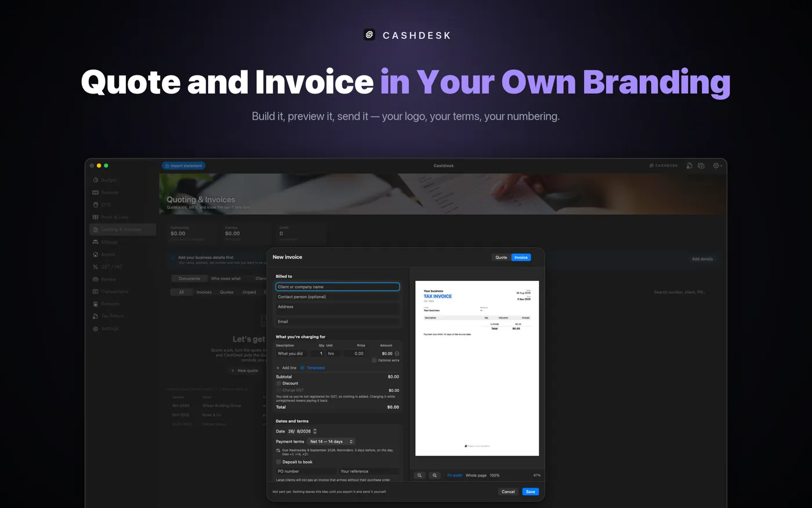Viewport: 812px width, 508px height.
Task: Enable the Discount checkbox
Action: coord(278,383)
